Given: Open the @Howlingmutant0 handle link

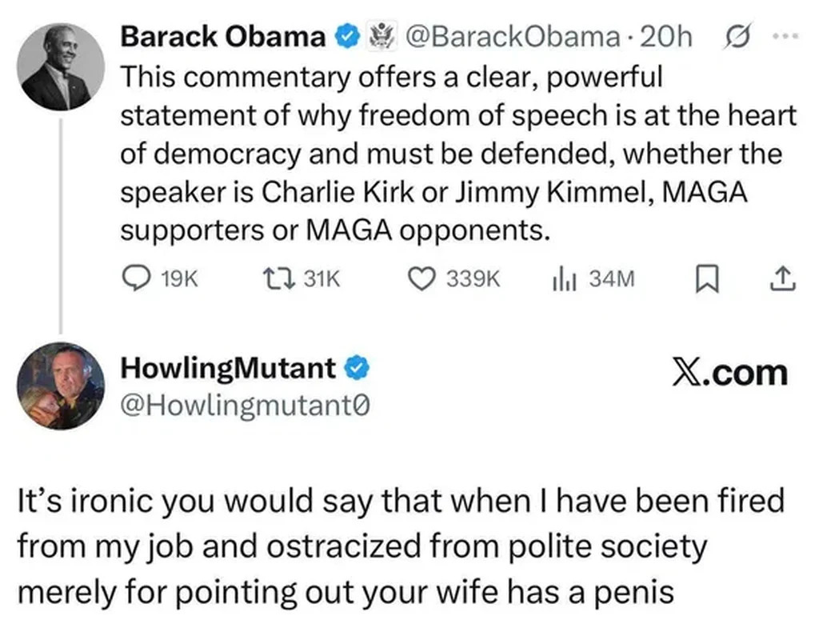Looking at the screenshot, I should pos(246,406).
